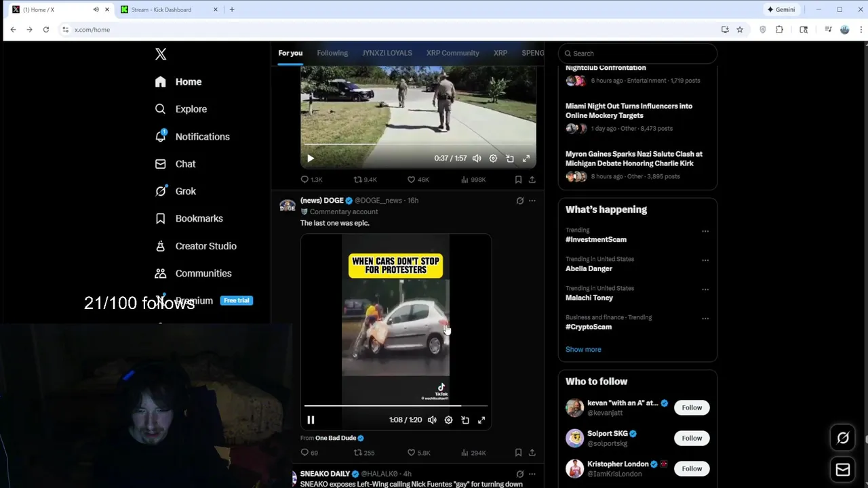Bookmark the top police video post

[518, 180]
